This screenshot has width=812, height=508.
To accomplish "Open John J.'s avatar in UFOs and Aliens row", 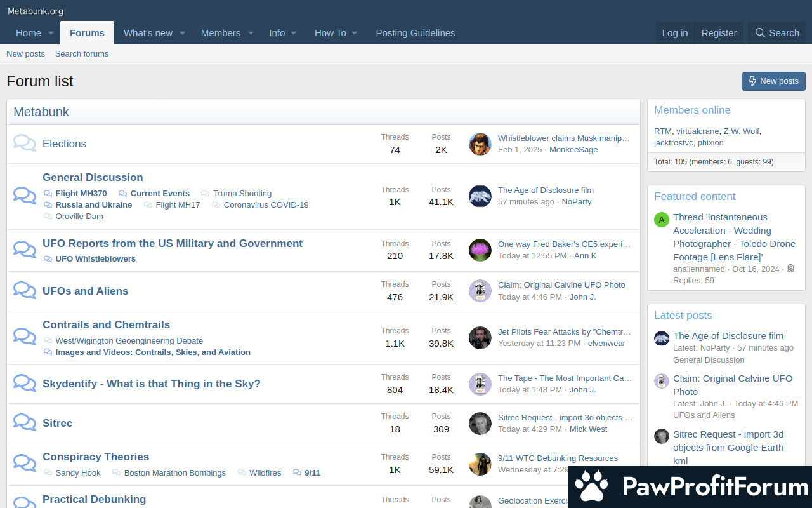I will pos(480,291).
